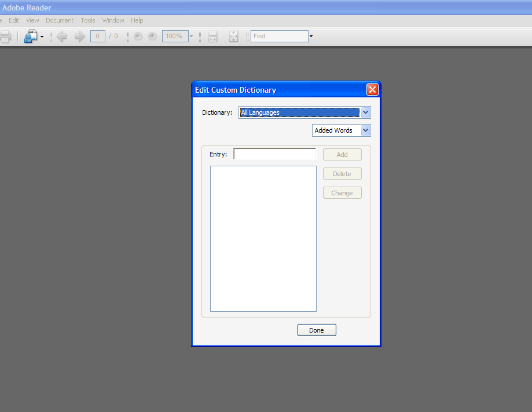
Task: Click the Change button
Action: click(x=342, y=192)
